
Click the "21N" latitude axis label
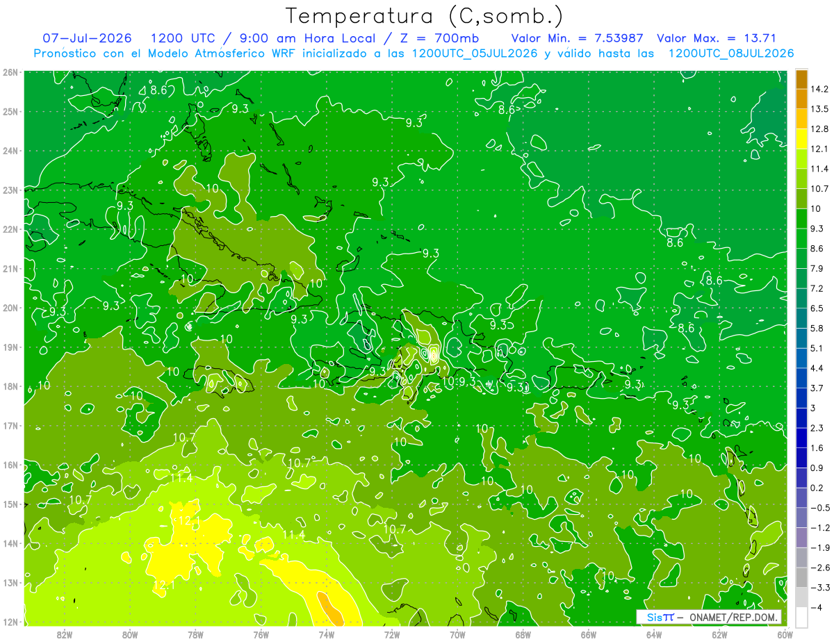click(x=10, y=268)
